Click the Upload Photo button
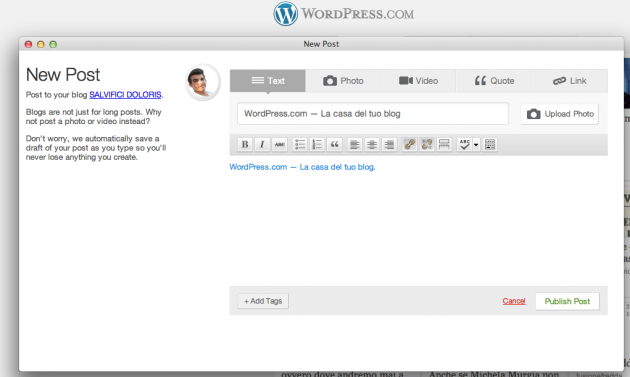This screenshot has width=630, height=377. click(560, 114)
